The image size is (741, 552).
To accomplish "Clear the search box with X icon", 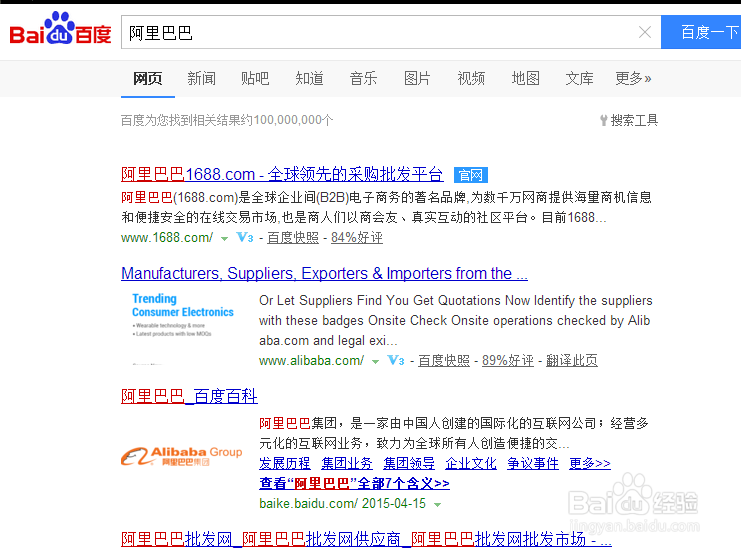I will pos(645,32).
